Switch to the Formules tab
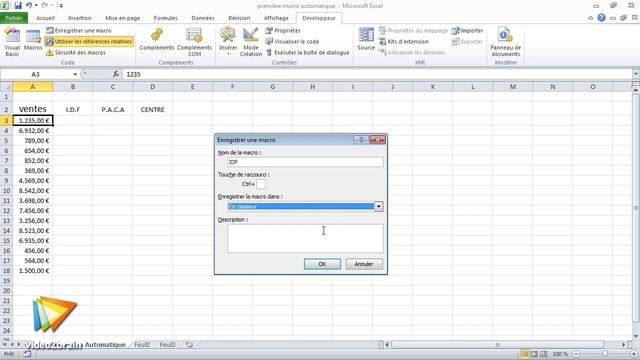Image resolution: width=640 pixels, height=360 pixels. pyautogui.click(x=165, y=18)
